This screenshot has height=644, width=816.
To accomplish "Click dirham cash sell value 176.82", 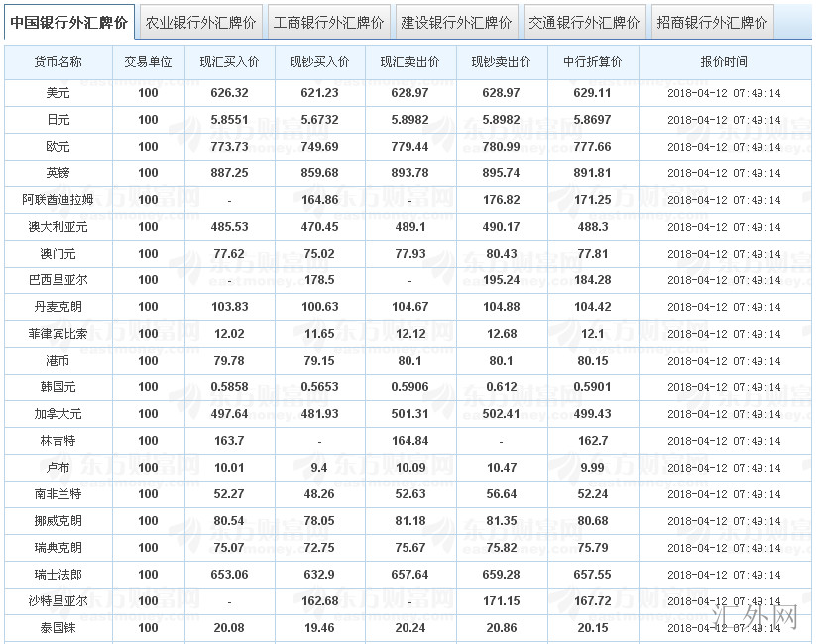I will (501, 200).
